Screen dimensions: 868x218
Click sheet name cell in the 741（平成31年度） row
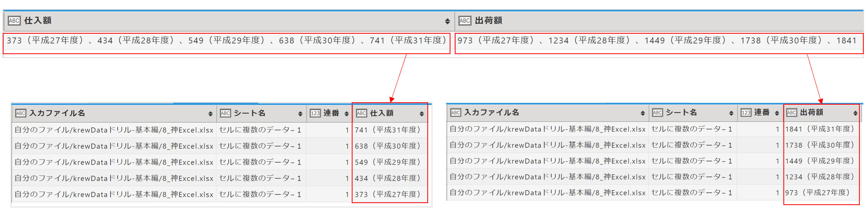pos(261,130)
